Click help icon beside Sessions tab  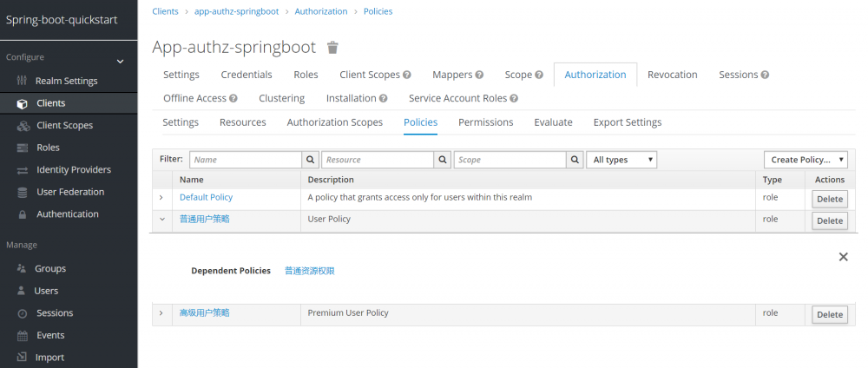[765, 75]
